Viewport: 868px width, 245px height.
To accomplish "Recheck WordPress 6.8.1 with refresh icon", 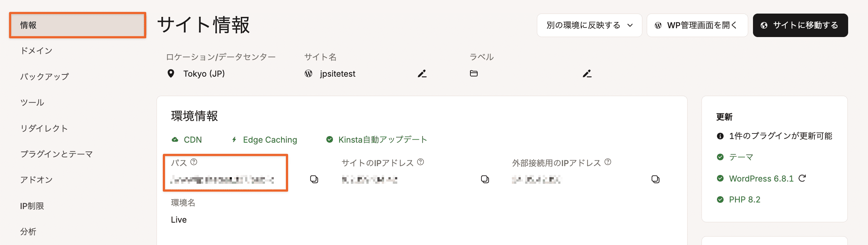I will (803, 178).
